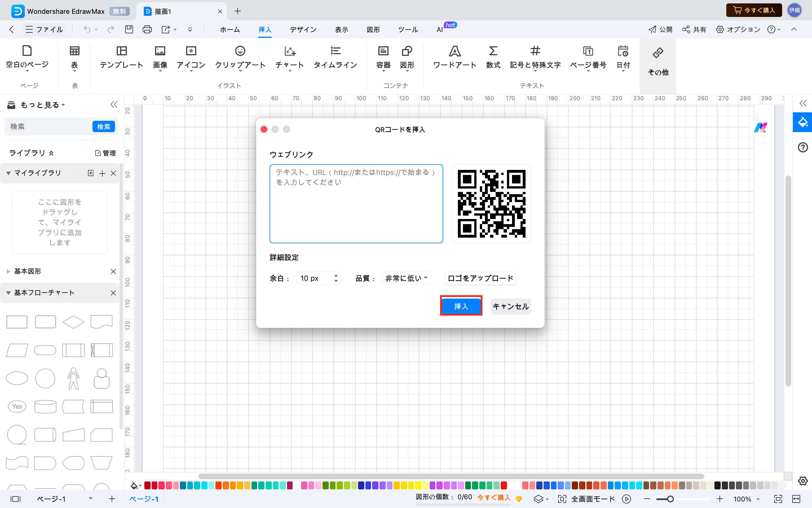Viewport: 812px width, 508px height.
Task: Collapse the ribbon with the chevron
Action: click(794, 30)
